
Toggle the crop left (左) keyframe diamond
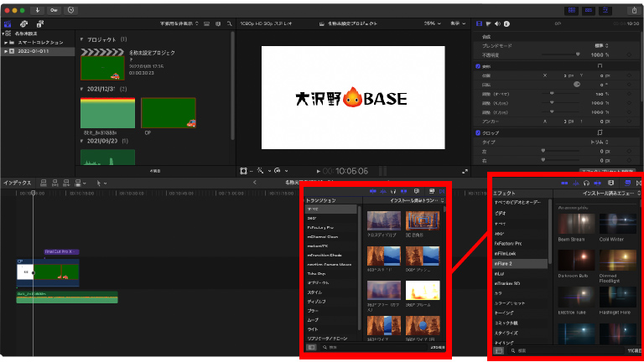click(629, 152)
